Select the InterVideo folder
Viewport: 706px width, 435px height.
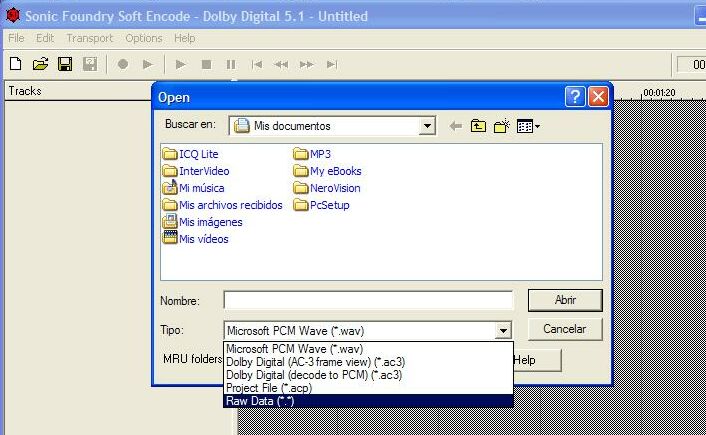tap(196, 171)
